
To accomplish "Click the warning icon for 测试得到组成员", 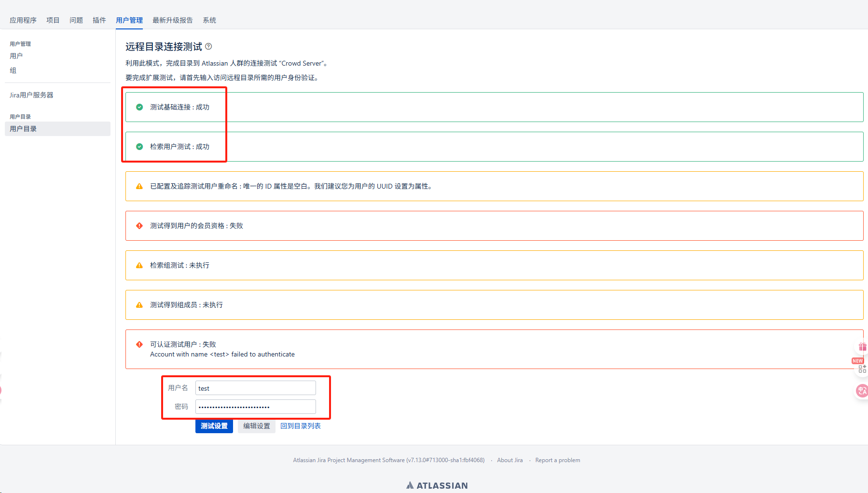I will pyautogui.click(x=139, y=305).
